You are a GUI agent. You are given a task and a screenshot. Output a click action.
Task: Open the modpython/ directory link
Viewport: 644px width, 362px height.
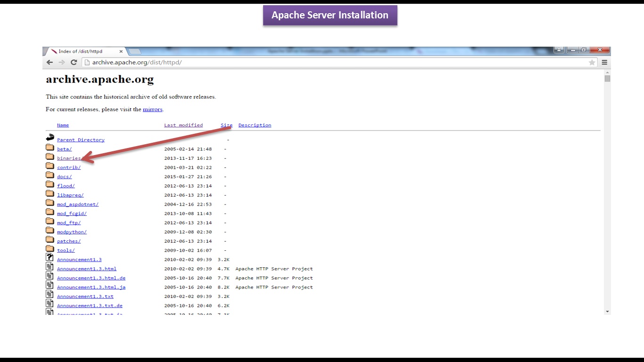[x=72, y=232]
